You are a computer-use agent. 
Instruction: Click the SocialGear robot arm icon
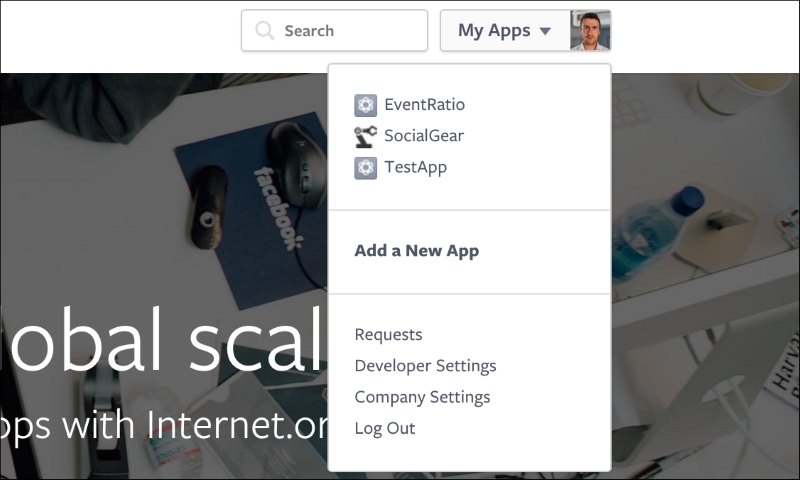pos(366,137)
